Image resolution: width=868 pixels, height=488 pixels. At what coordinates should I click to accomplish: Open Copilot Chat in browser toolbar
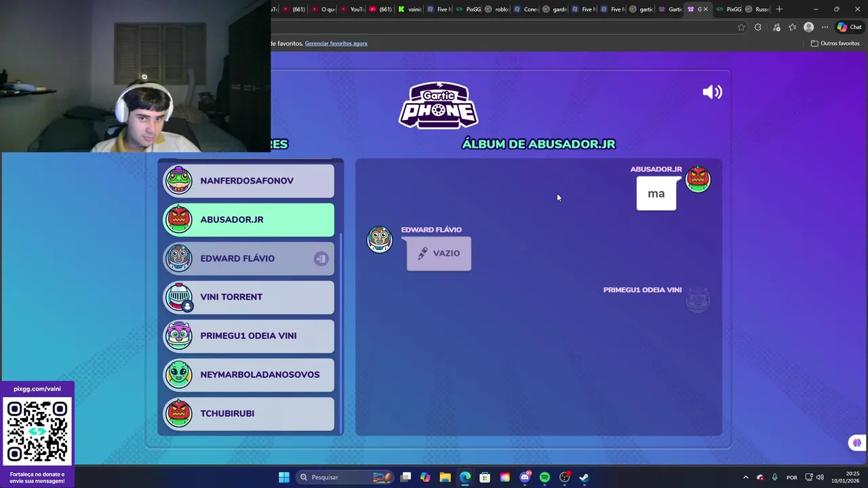pos(849,27)
